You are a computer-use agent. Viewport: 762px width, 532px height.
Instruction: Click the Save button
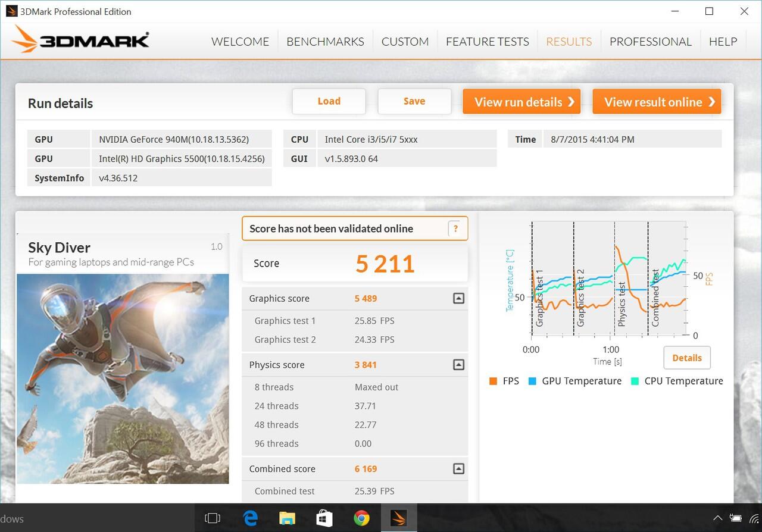(414, 101)
